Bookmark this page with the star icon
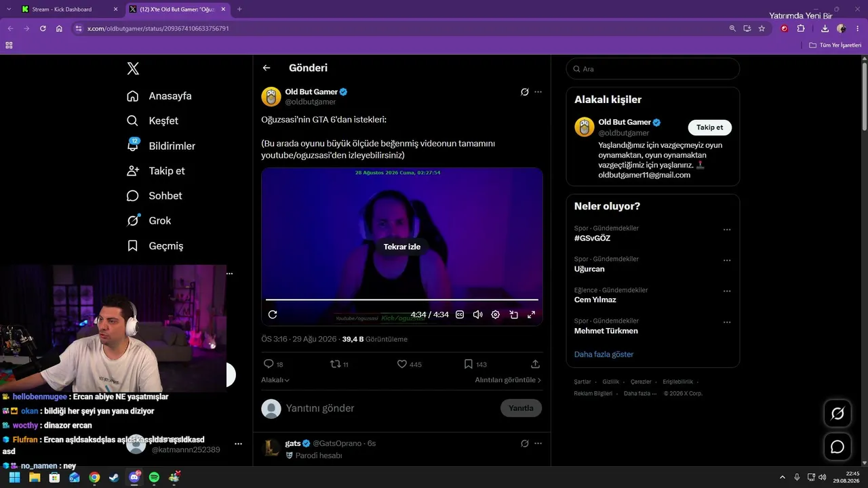The height and width of the screenshot is (488, 868). pos(762,28)
